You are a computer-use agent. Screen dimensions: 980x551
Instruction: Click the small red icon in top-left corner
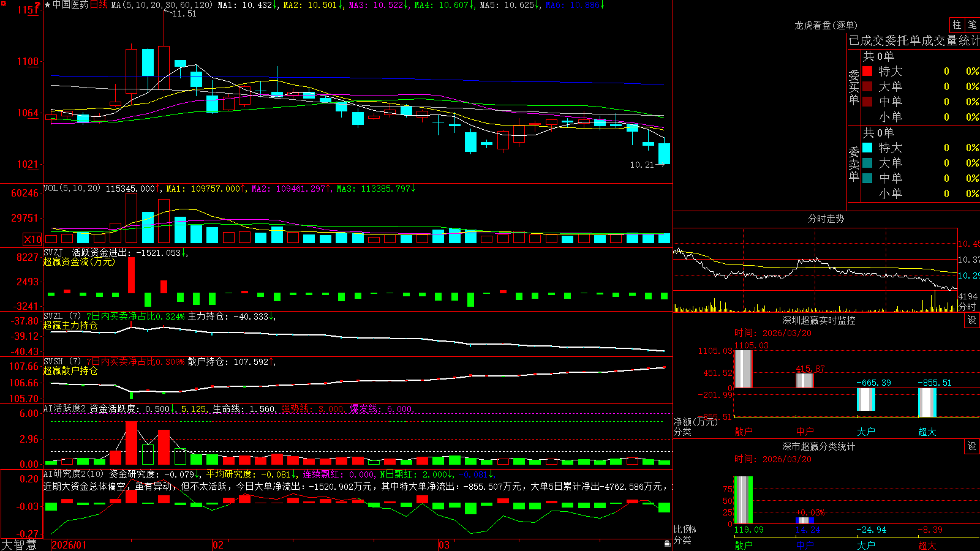[4, 4]
